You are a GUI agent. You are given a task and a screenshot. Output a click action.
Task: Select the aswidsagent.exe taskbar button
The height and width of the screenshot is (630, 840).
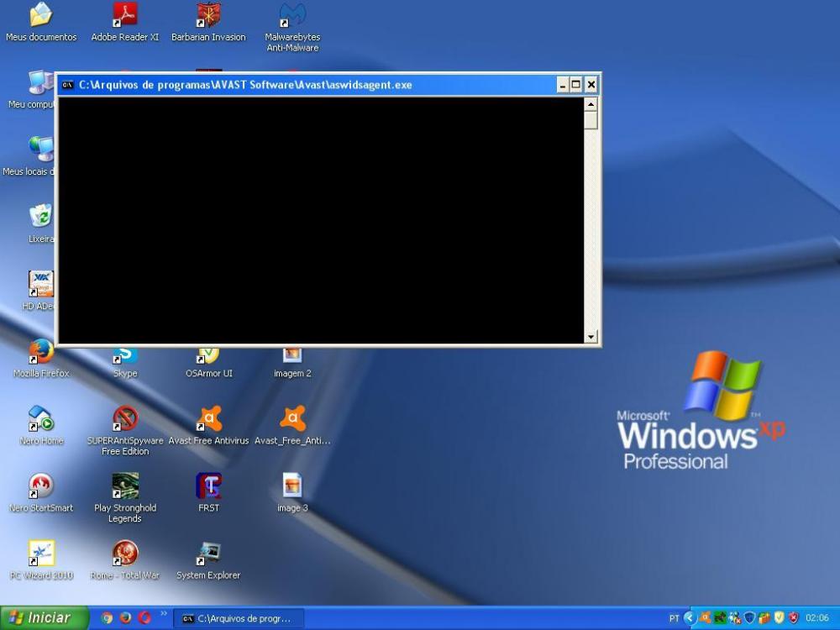point(239,618)
